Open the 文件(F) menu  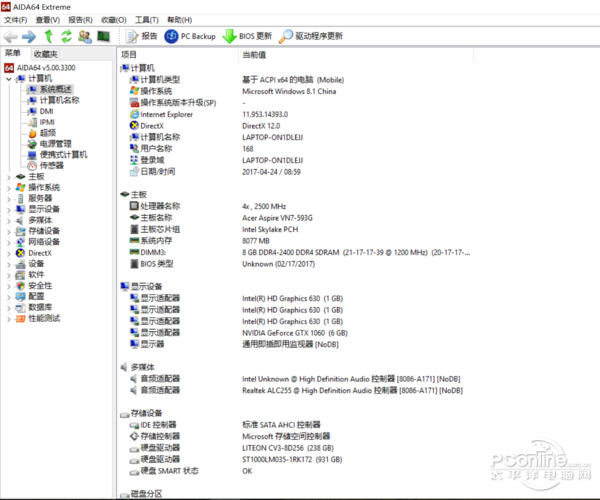(16, 20)
